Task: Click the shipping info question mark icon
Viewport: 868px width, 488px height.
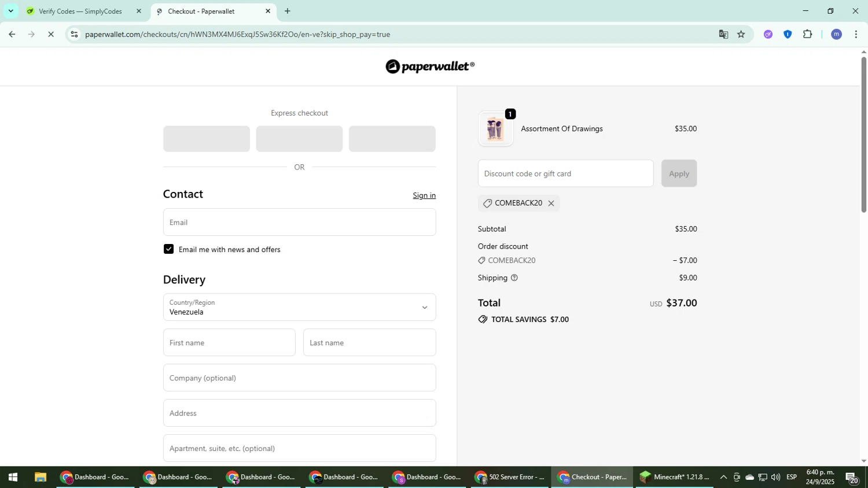Action: coord(514,278)
